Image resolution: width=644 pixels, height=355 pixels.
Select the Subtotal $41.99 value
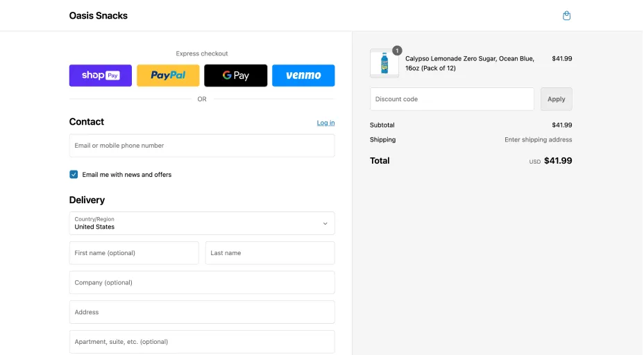click(562, 125)
